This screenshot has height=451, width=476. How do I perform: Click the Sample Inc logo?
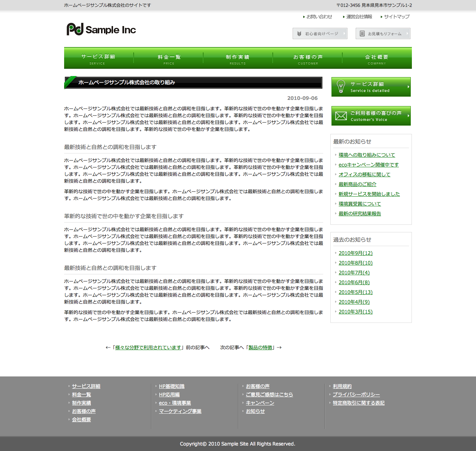pos(101,30)
